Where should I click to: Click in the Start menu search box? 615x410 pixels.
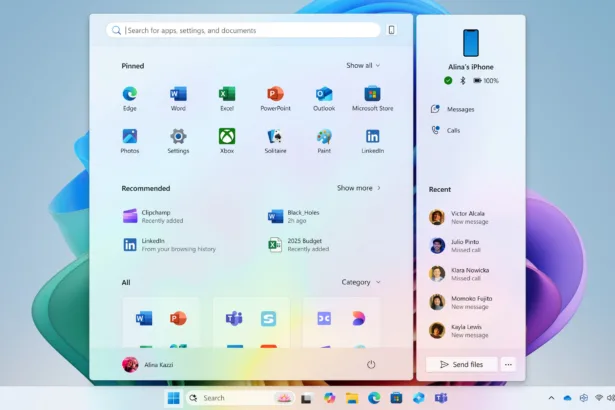[243, 30]
